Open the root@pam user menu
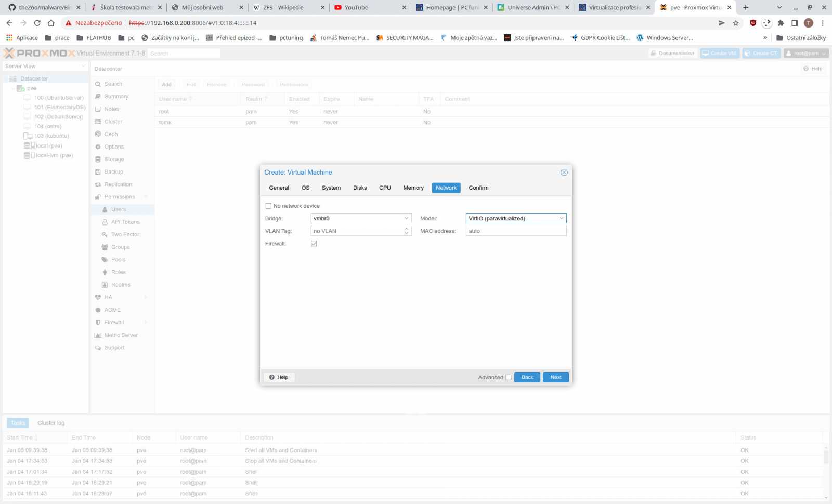The width and height of the screenshot is (832, 504). 806,54
